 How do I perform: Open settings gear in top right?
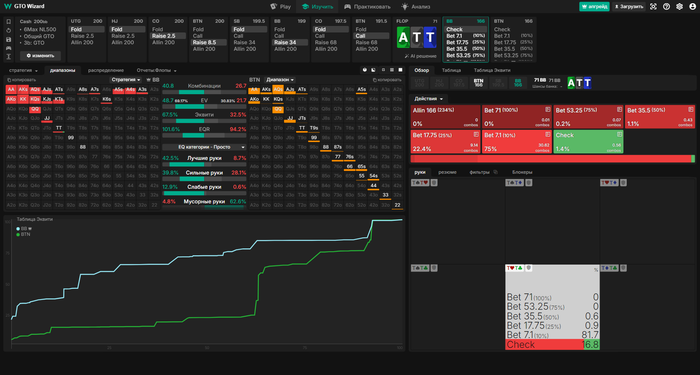point(679,7)
